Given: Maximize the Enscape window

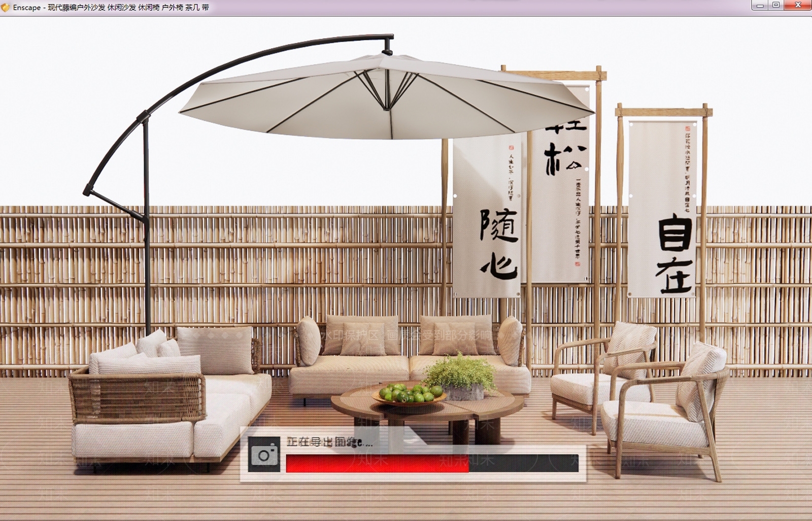Looking at the screenshot, I should point(776,6).
